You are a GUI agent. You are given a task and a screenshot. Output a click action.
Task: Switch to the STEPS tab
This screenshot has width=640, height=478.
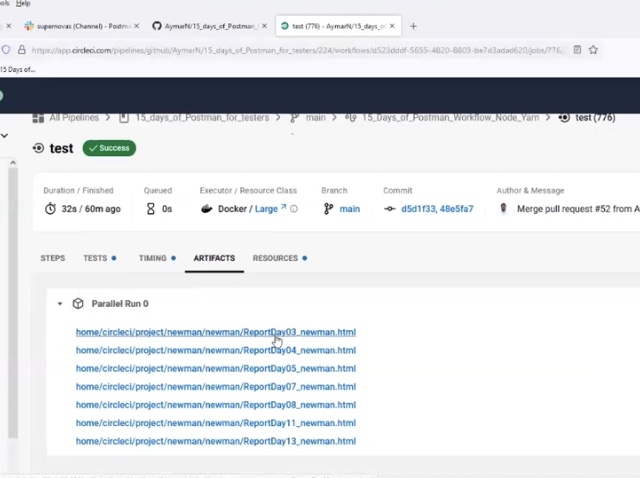click(53, 258)
